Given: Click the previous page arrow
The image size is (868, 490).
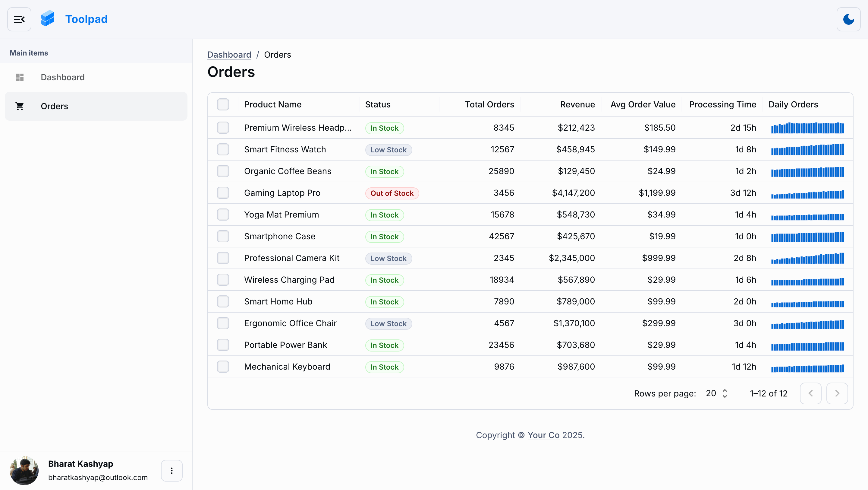Looking at the screenshot, I should [811, 393].
